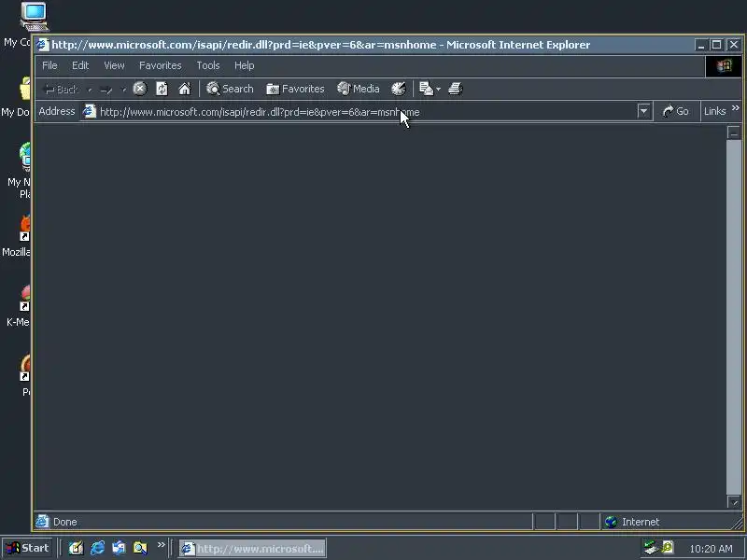Image resolution: width=747 pixels, height=560 pixels.
Task: Expand the Mail dropdown arrow
Action: pos(438,89)
